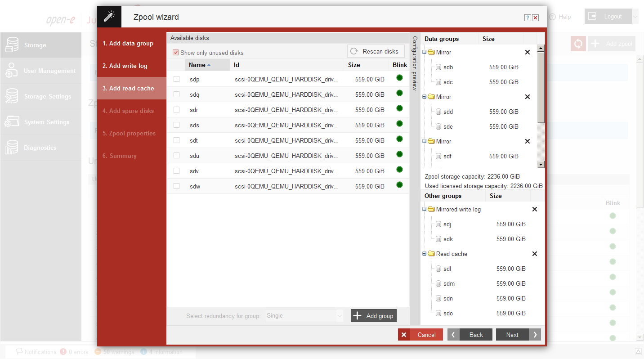Cancel the Zpool wizard
The height and width of the screenshot is (359, 644).
[x=420, y=335]
